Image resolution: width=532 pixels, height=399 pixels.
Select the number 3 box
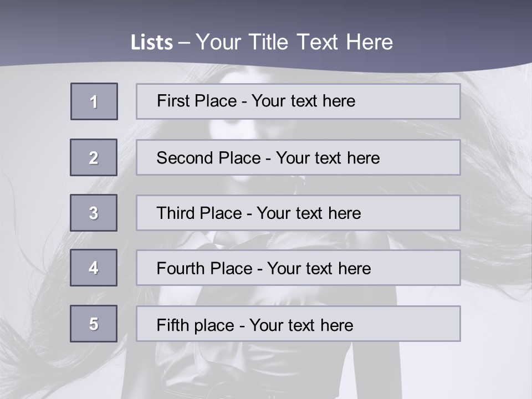point(94,213)
